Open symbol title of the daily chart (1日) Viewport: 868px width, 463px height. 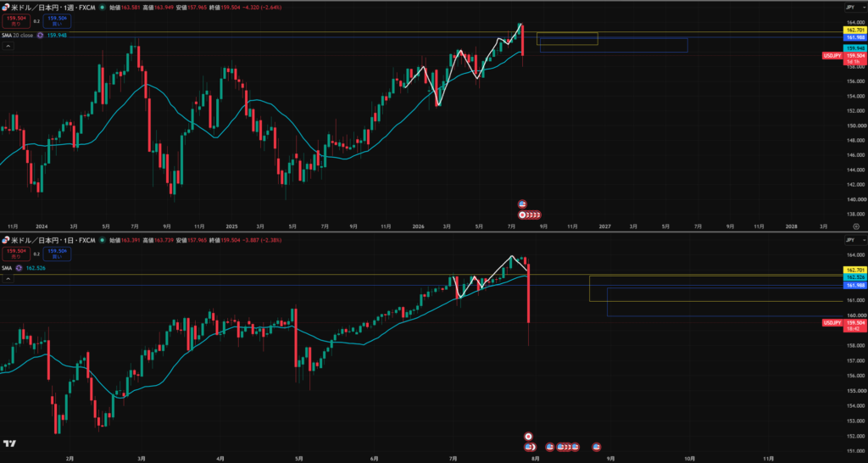point(53,240)
